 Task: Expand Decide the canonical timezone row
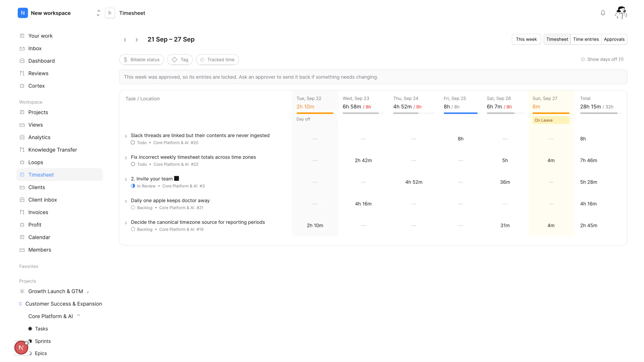tap(126, 223)
